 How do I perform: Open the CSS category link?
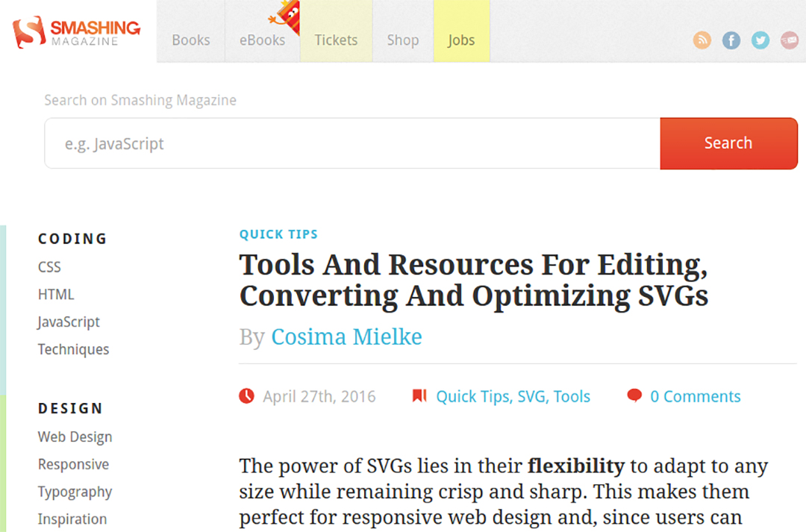(49, 267)
